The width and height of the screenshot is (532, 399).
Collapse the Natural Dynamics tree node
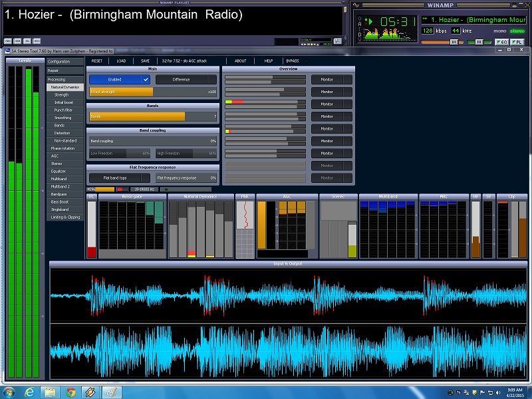coord(65,87)
